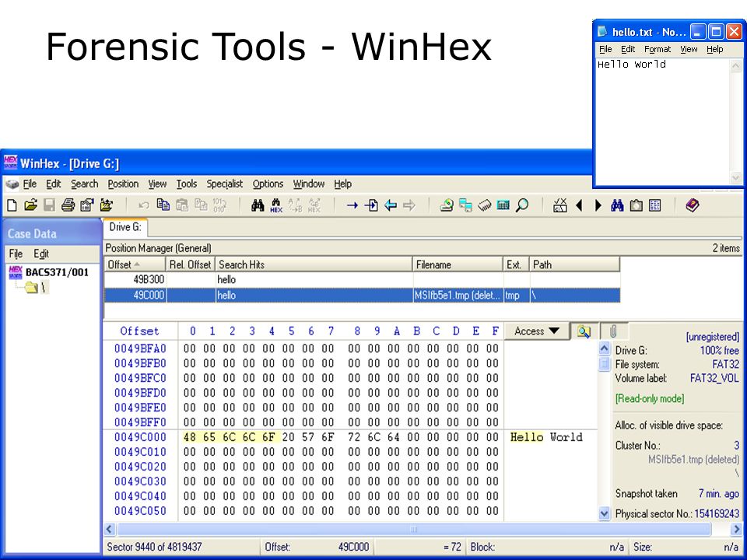This screenshot has height=560, width=747.
Task: Click the black right triangle icon
Action: (598, 205)
